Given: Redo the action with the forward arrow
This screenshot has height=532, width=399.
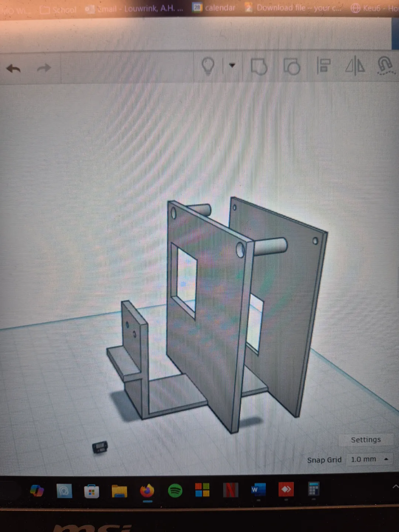Looking at the screenshot, I should (x=44, y=68).
